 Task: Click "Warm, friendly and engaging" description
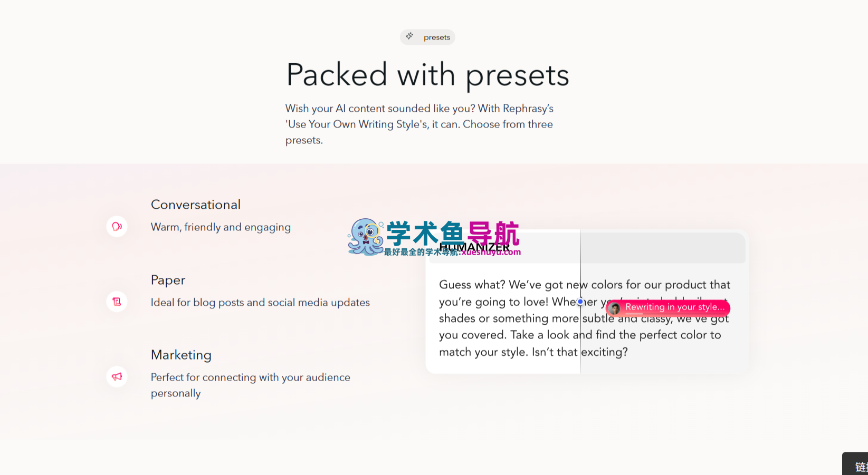[221, 227]
